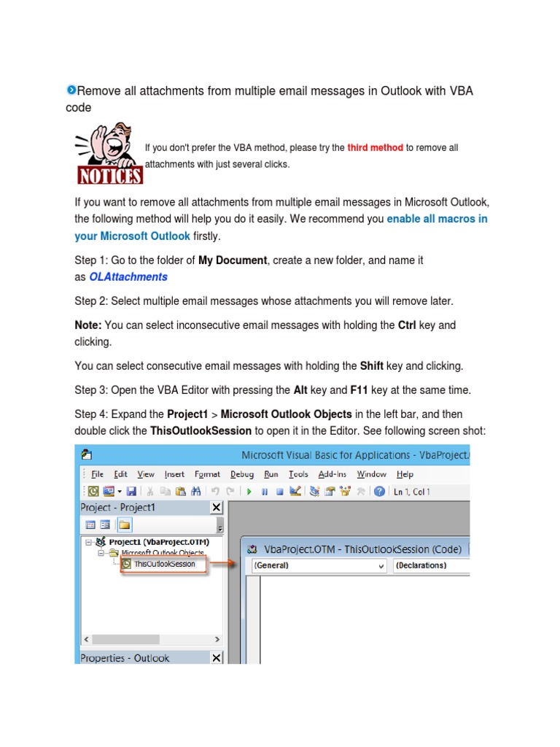Click the Undo arrow icon
Viewport: 560px width, 747px height.
pyautogui.click(x=215, y=491)
